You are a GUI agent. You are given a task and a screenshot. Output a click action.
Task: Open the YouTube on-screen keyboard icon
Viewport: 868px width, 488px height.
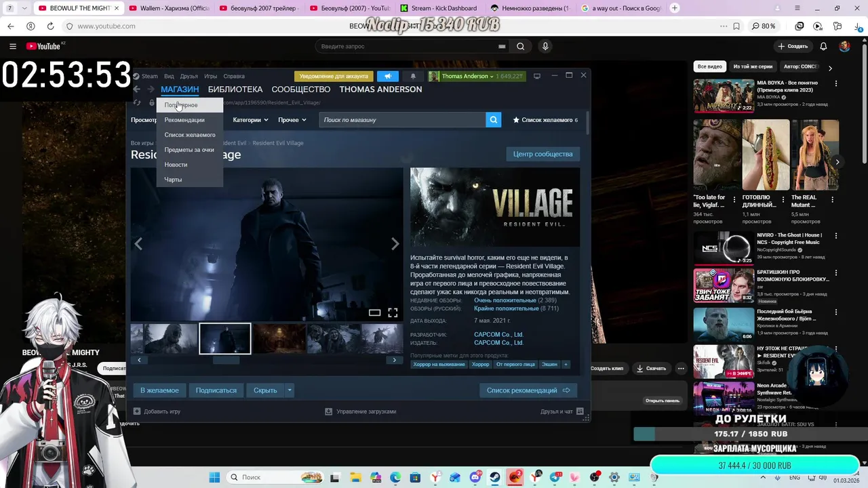(502, 46)
